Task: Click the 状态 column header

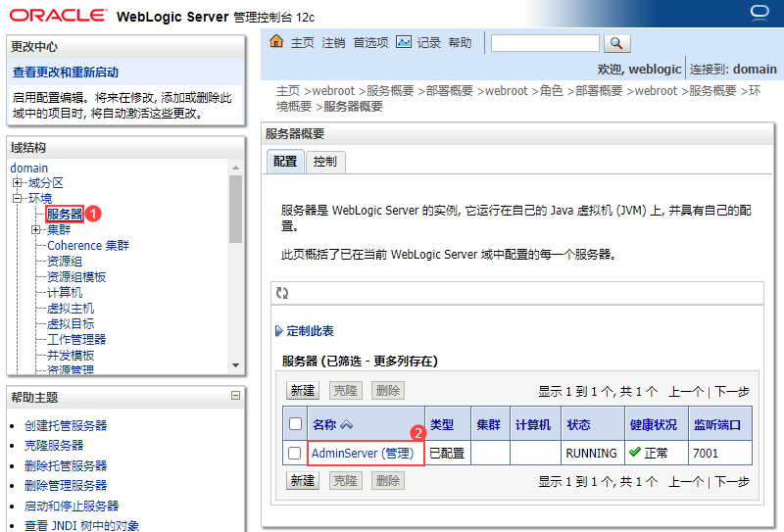Action: 578,425
